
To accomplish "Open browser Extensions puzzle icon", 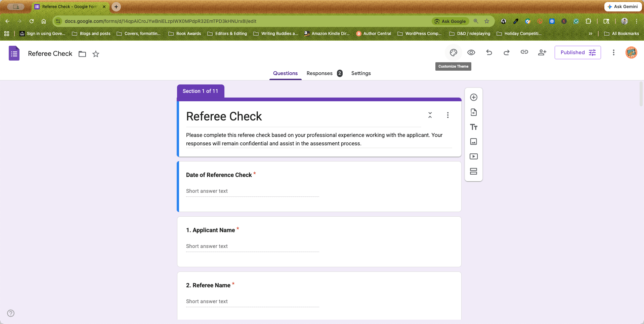I will point(588,21).
